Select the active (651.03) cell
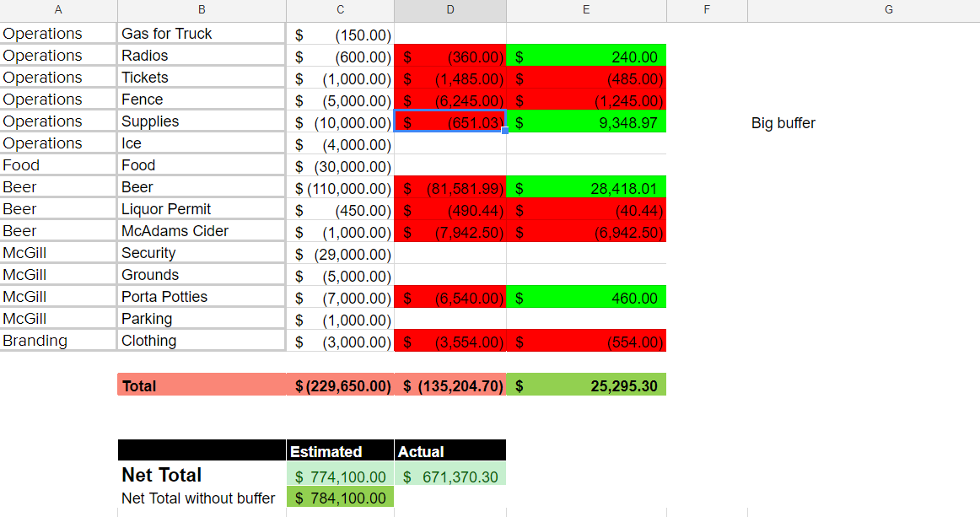The width and height of the screenshot is (980, 517). pos(450,122)
